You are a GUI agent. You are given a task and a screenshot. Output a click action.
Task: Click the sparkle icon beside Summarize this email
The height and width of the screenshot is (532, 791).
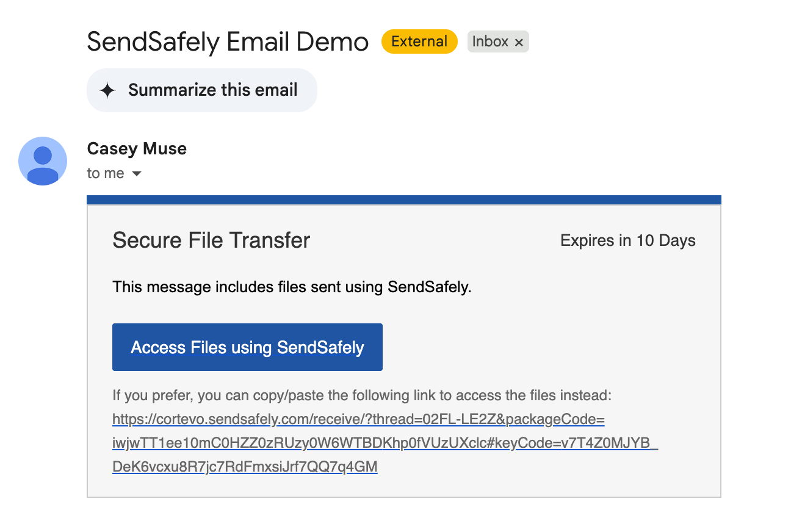(x=107, y=90)
